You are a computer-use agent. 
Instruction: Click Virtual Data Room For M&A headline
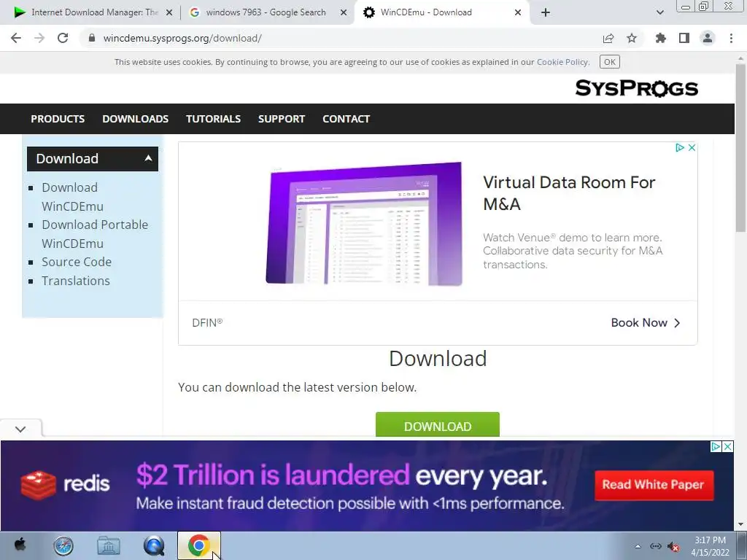(x=569, y=192)
